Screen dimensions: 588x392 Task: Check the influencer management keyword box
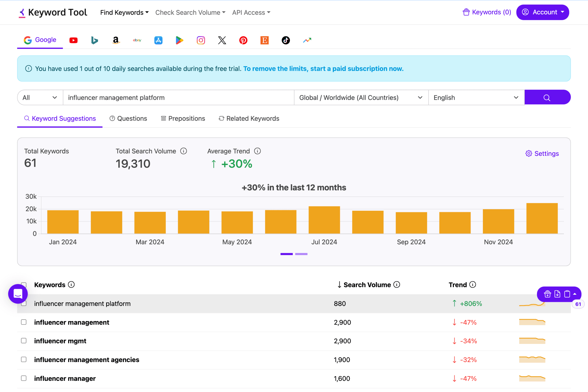tap(24, 322)
